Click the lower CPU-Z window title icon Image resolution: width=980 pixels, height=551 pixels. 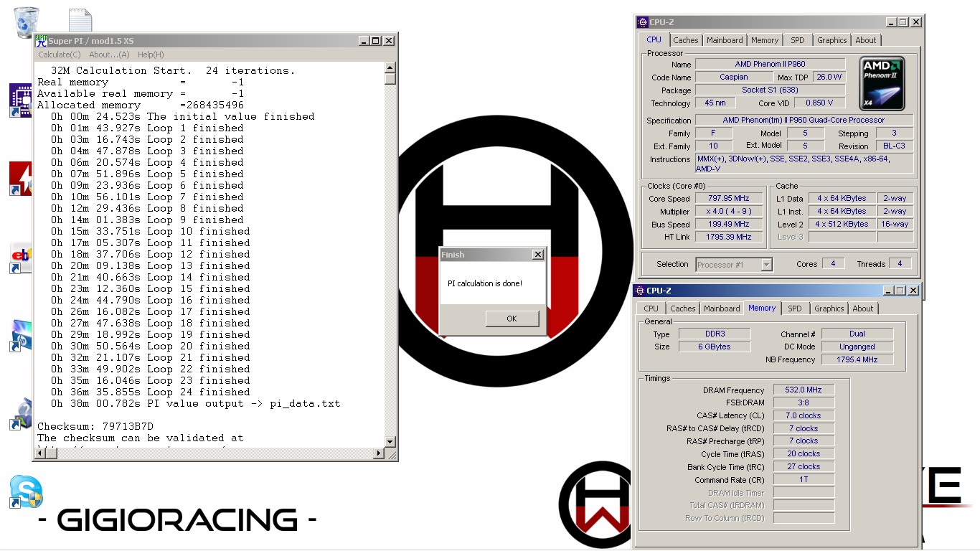click(x=640, y=291)
